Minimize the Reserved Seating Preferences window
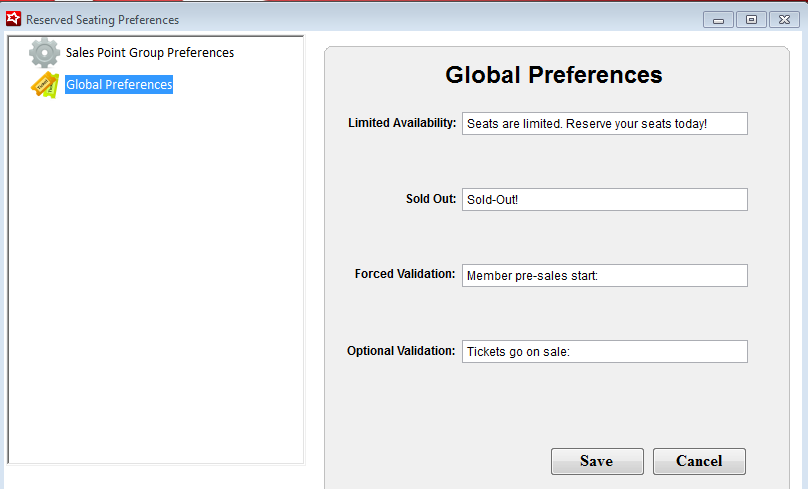The image size is (808, 489). click(x=717, y=20)
